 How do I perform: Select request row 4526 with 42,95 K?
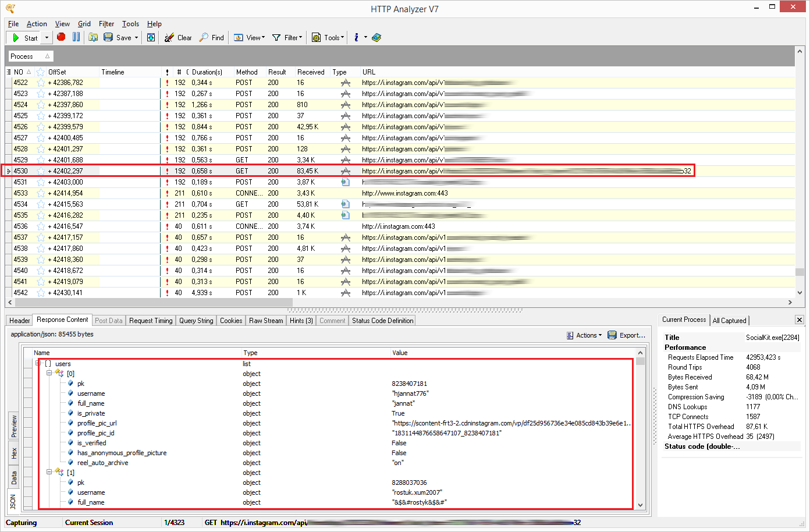[400, 127]
